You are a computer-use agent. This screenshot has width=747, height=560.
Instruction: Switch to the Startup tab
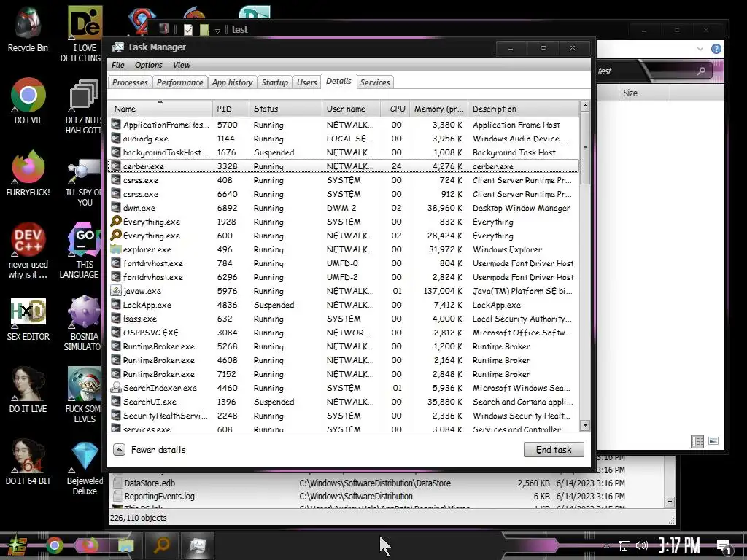[x=275, y=82]
